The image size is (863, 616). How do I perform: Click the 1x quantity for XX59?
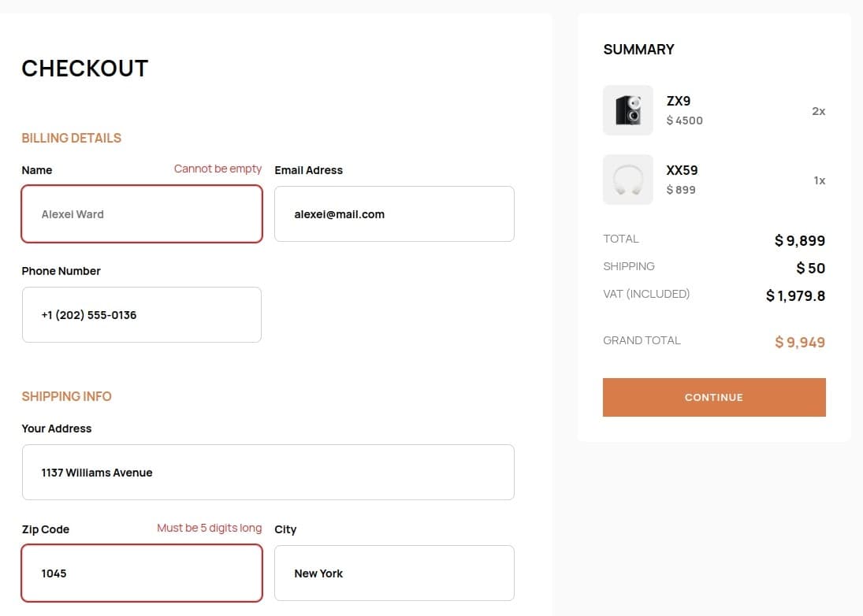click(x=820, y=180)
